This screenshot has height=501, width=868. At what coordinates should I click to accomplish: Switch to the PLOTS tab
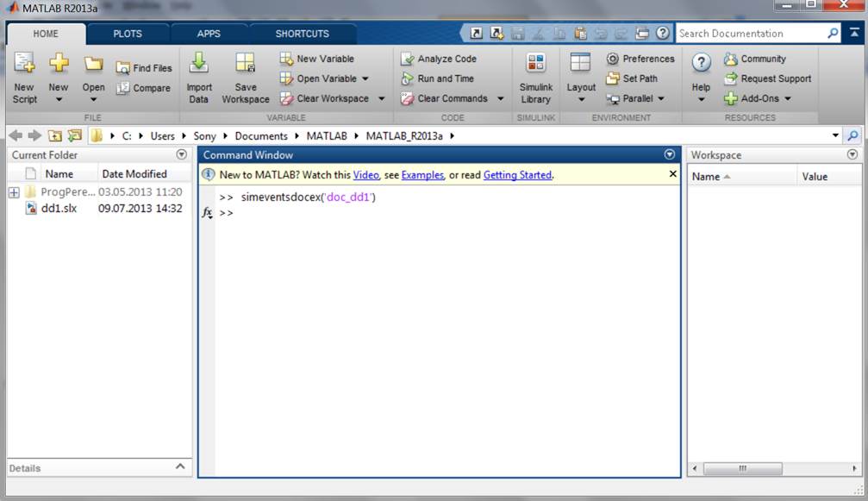[x=128, y=34]
